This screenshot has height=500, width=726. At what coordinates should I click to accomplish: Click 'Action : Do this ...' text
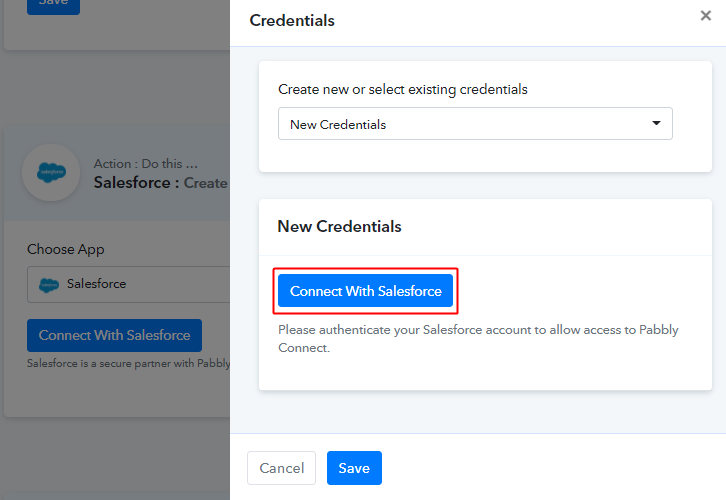pos(146,164)
